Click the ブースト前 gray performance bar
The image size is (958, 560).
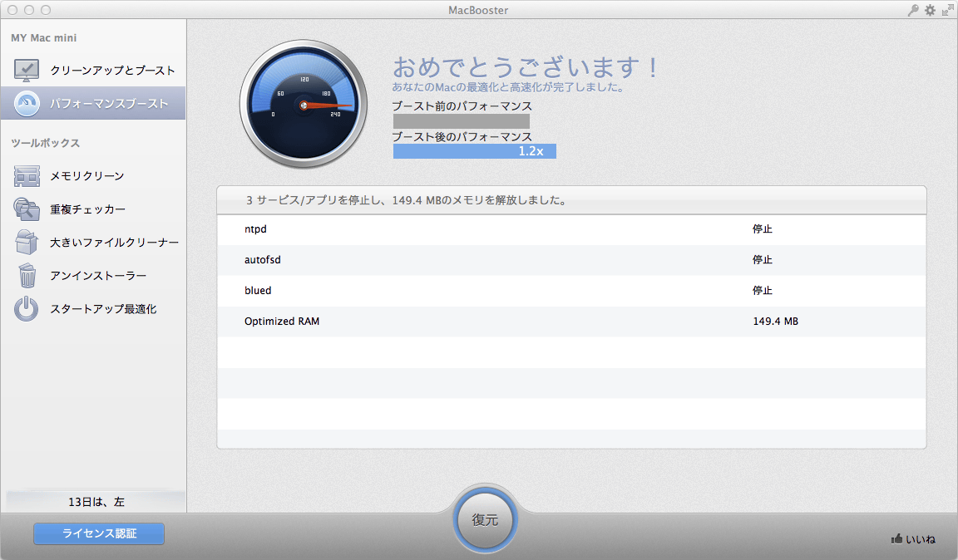462,121
